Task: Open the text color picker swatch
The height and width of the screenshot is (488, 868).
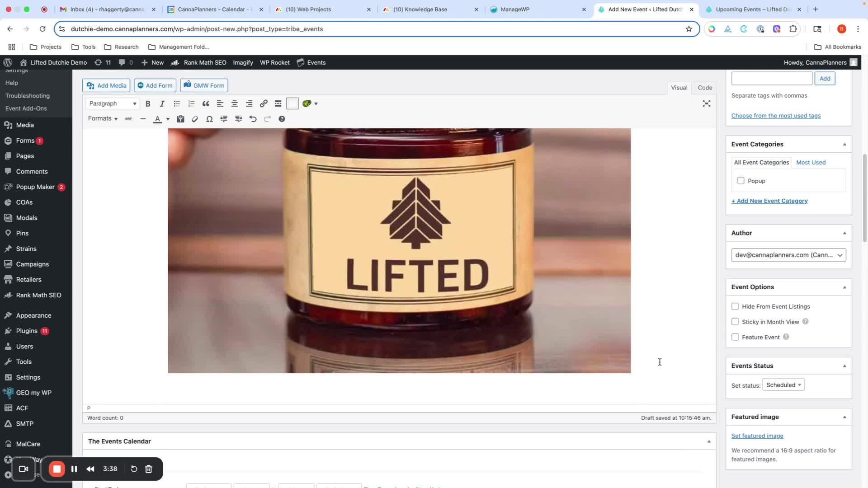Action: (x=157, y=119)
